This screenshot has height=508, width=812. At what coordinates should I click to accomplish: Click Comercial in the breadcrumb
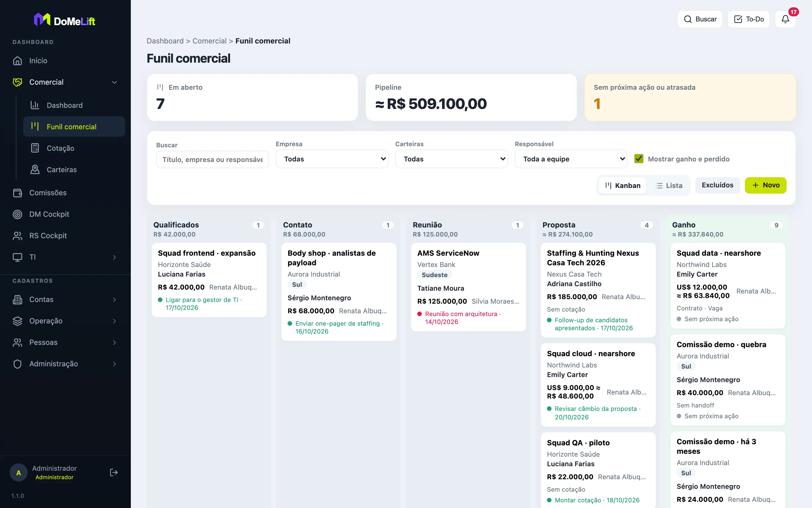tap(209, 41)
